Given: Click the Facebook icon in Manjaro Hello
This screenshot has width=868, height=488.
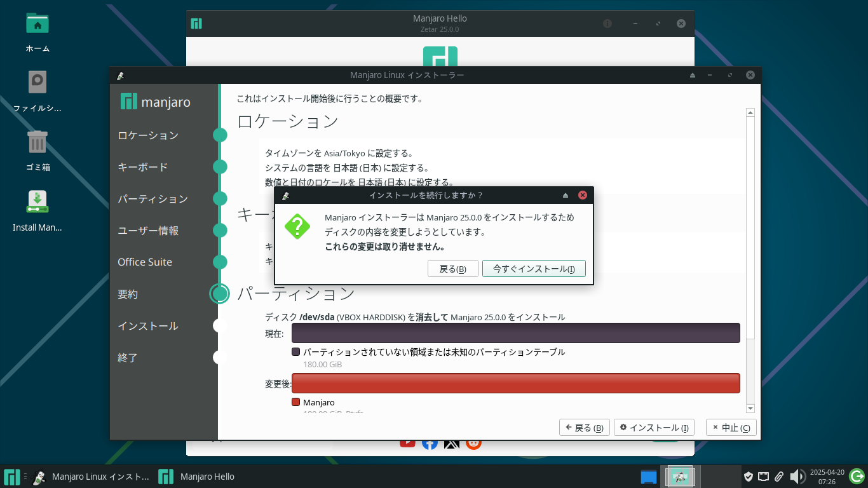Looking at the screenshot, I should tap(430, 442).
